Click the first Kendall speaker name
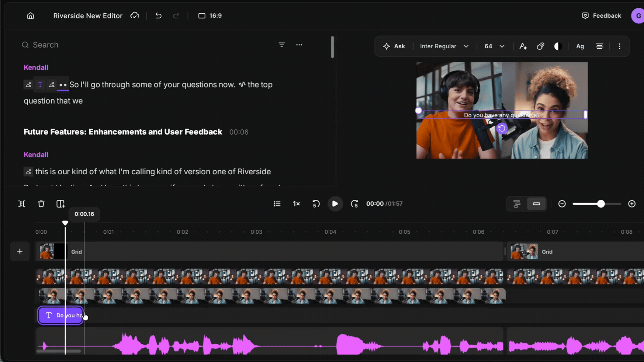Image resolution: width=644 pixels, height=362 pixels. (x=36, y=67)
